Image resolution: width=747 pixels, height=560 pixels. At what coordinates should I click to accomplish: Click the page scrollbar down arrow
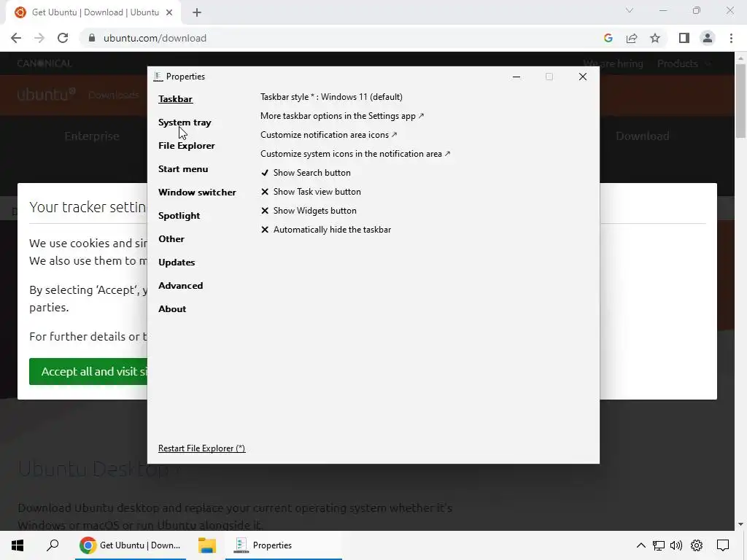[740, 524]
